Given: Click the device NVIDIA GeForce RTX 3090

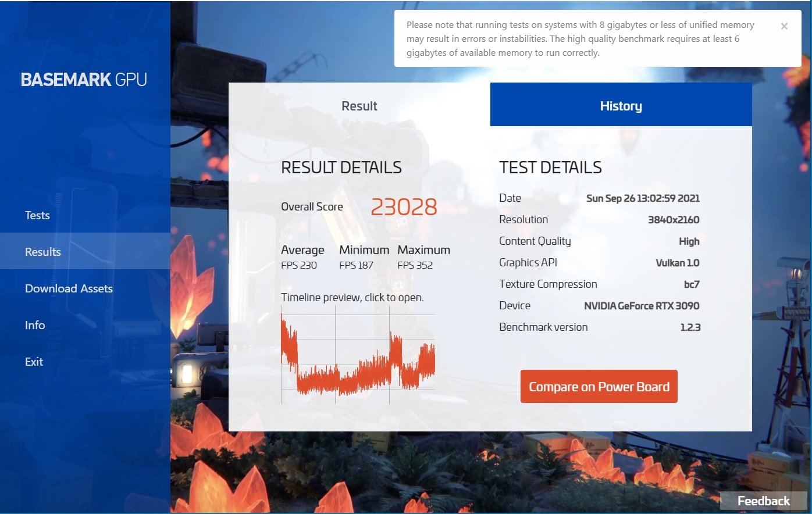Looking at the screenshot, I should tap(642, 306).
